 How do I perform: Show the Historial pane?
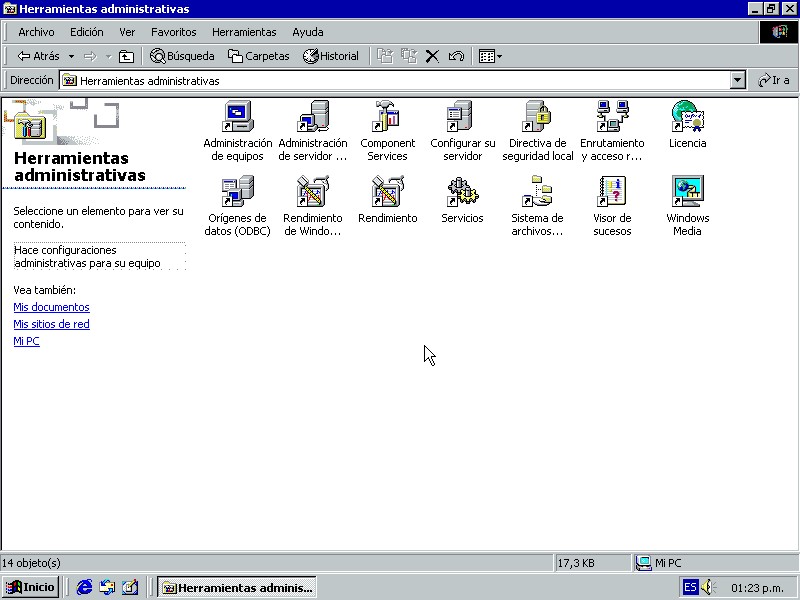point(331,56)
